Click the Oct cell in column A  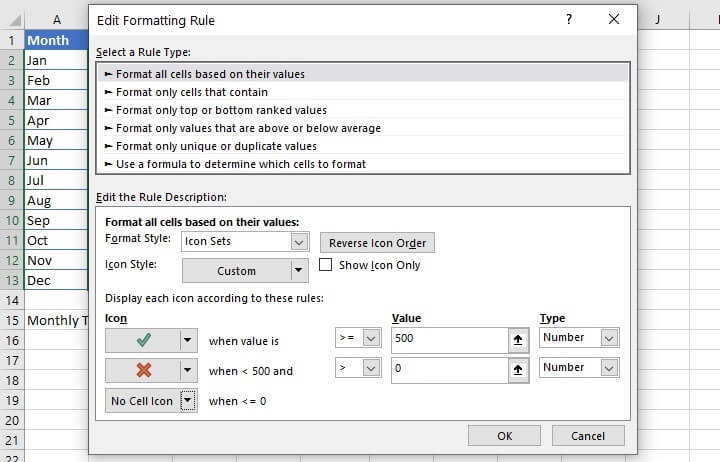pos(56,240)
